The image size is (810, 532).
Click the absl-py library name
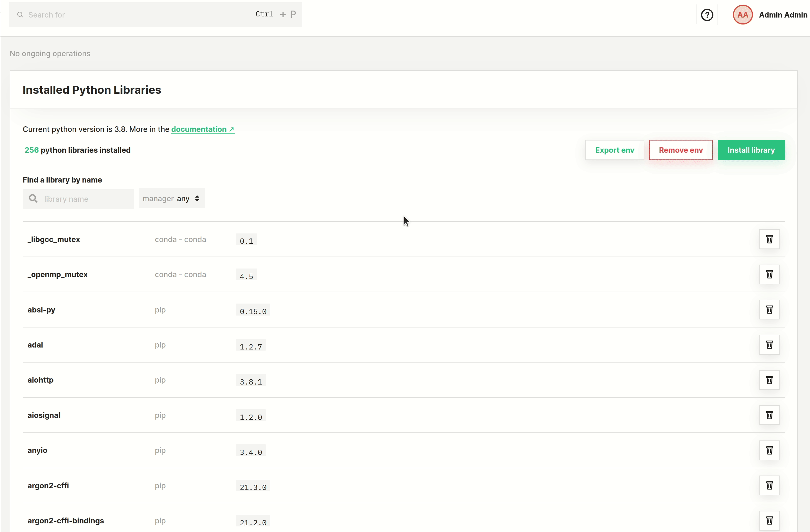(41, 310)
